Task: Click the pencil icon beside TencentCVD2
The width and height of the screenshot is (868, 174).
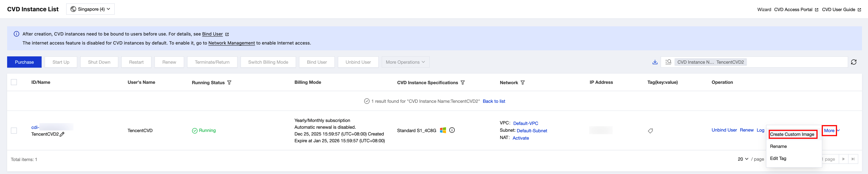Action: coord(62,134)
